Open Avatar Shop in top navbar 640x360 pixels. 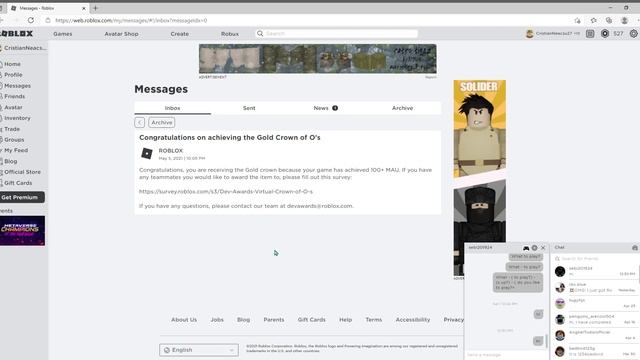click(x=121, y=34)
